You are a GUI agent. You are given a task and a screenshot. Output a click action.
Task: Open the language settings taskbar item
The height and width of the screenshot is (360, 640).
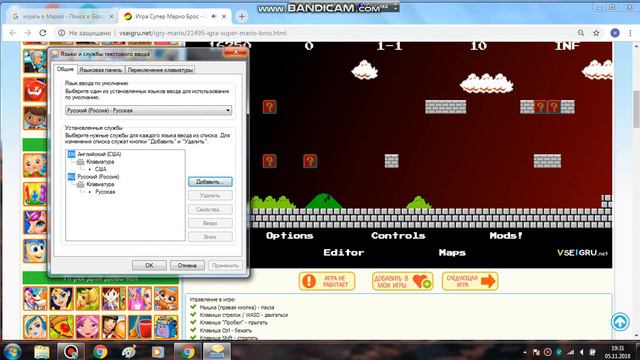[x=217, y=351]
